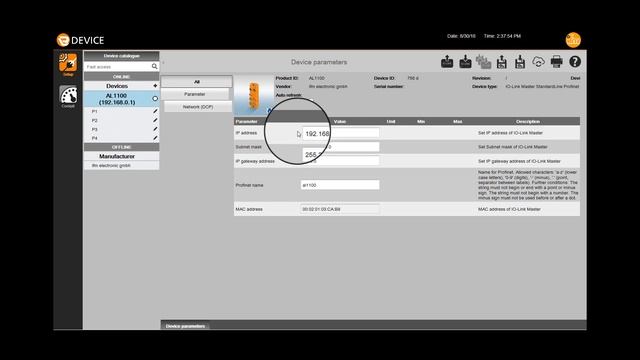Click the Value column header
The height and width of the screenshot is (360, 640).
coord(340,122)
